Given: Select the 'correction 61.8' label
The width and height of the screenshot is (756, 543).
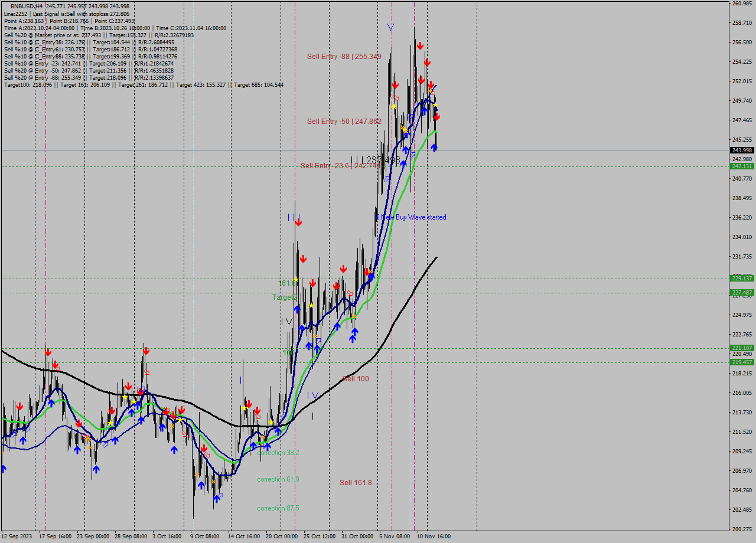Looking at the screenshot, I should 278,479.
